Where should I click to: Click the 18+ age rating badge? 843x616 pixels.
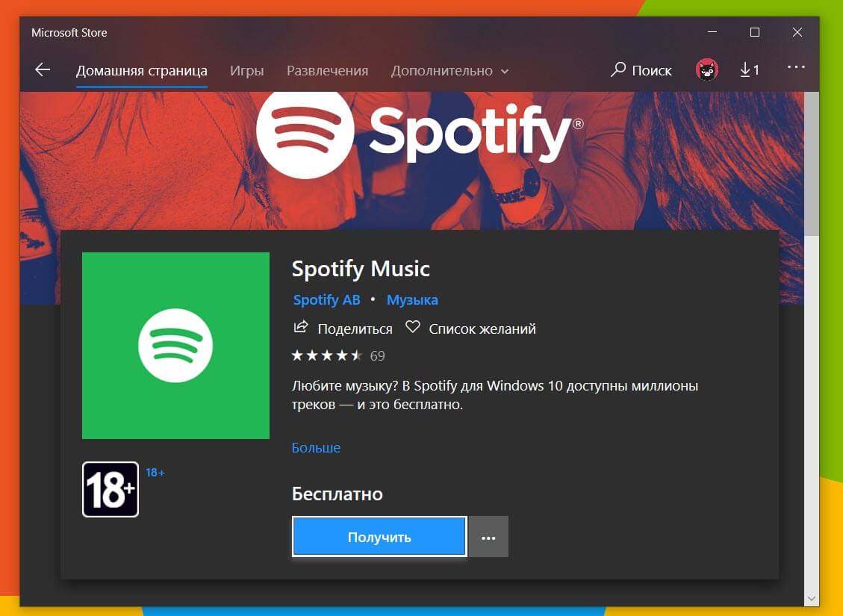(111, 489)
